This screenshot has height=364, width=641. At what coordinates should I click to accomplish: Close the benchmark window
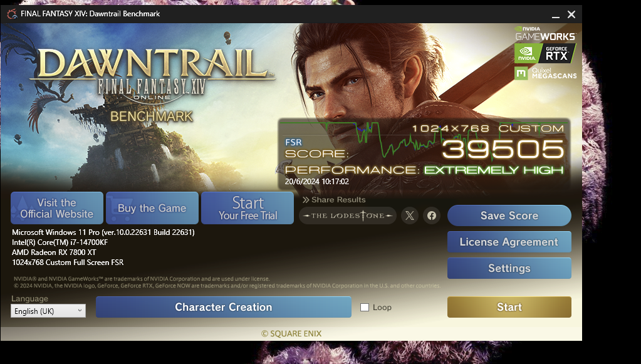(x=571, y=14)
